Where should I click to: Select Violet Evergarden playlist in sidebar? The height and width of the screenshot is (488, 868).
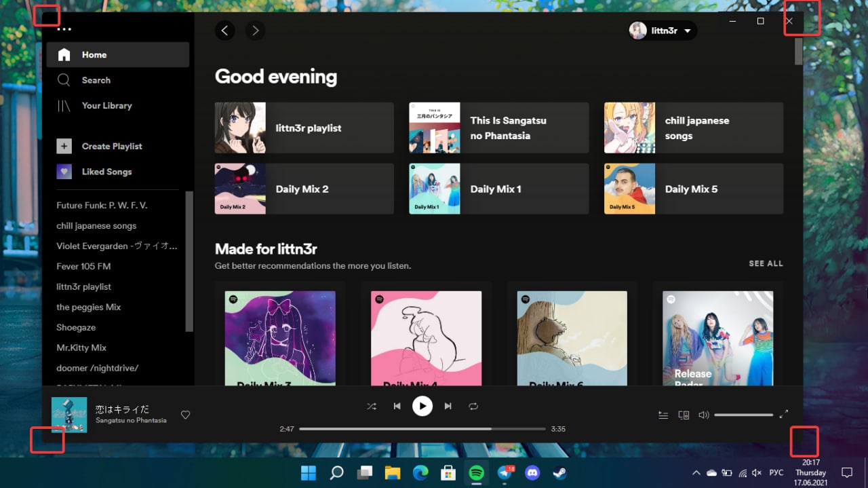pyautogui.click(x=117, y=246)
